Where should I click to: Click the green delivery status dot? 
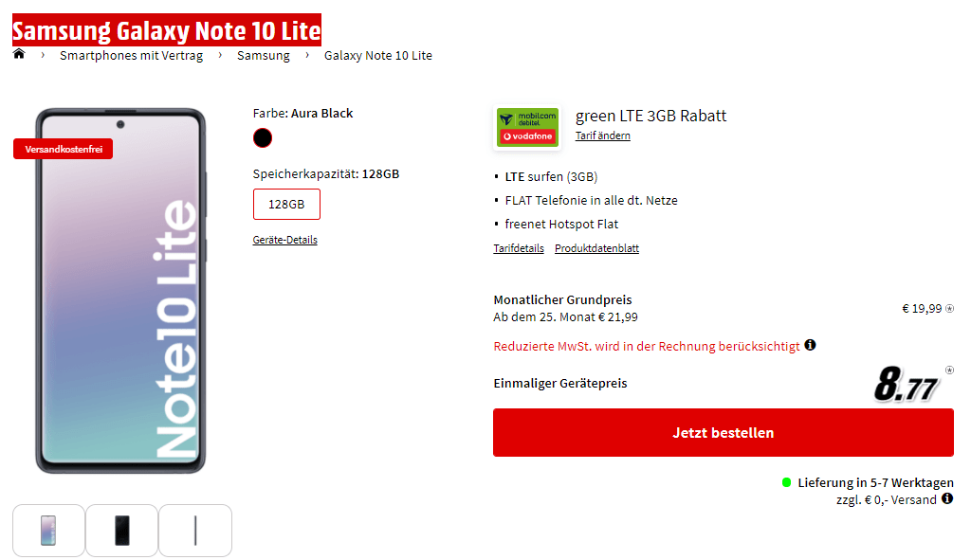coord(786,482)
